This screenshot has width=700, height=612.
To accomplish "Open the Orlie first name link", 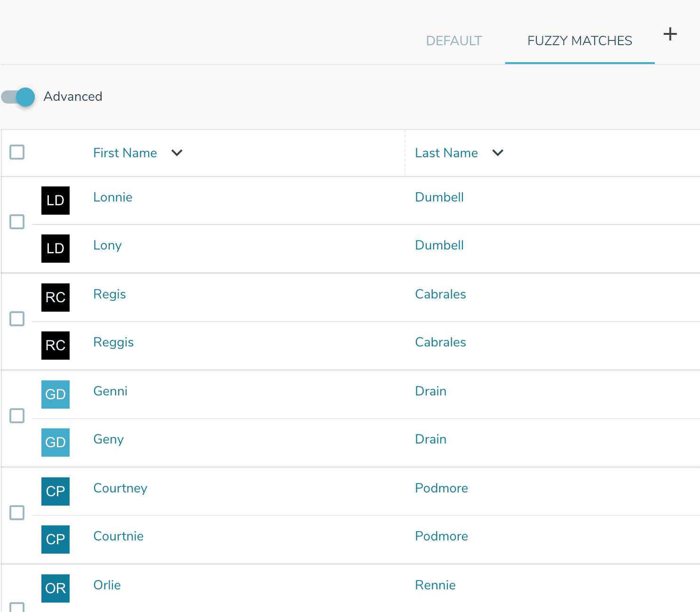I will point(107,585).
